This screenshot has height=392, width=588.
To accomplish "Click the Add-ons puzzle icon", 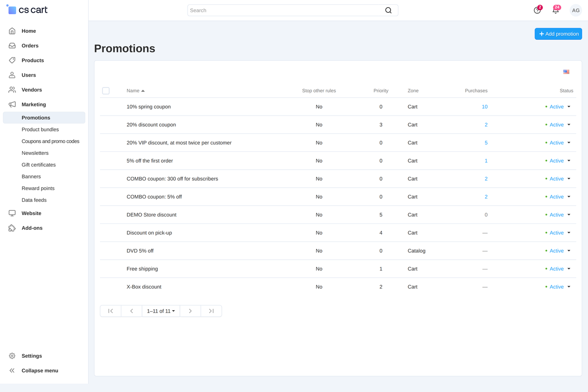I will (12, 228).
